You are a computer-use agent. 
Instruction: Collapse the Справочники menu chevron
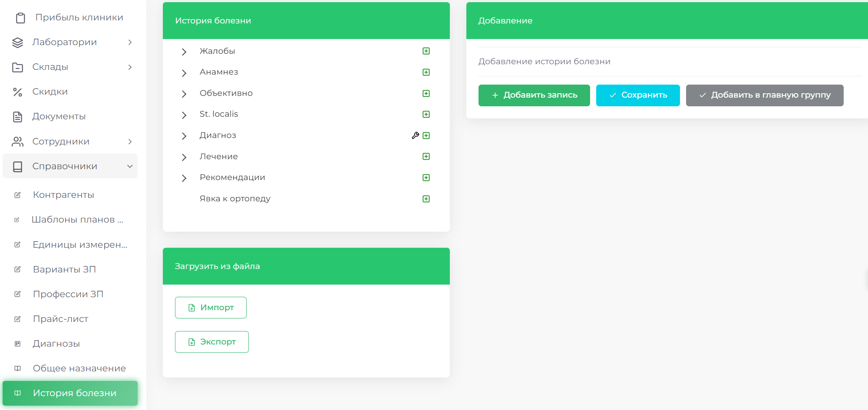coord(130,166)
